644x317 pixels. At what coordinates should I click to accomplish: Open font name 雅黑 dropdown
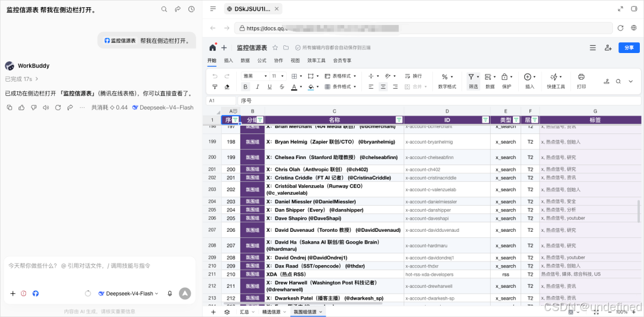(255, 76)
